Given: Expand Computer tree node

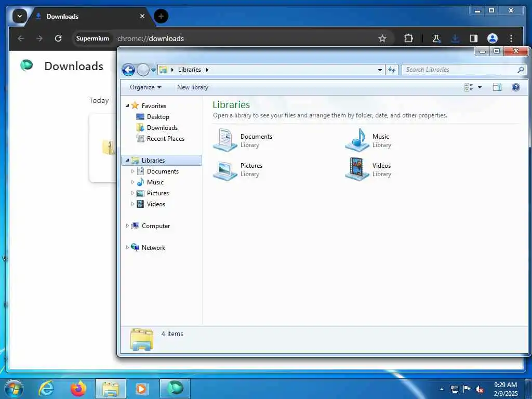Looking at the screenshot, I should click(x=127, y=225).
